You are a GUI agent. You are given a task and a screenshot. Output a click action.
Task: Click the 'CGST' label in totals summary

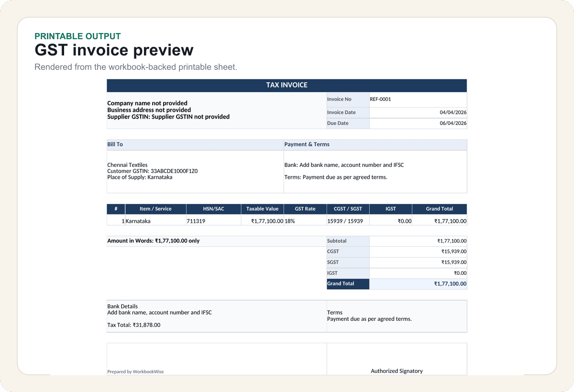click(x=348, y=251)
